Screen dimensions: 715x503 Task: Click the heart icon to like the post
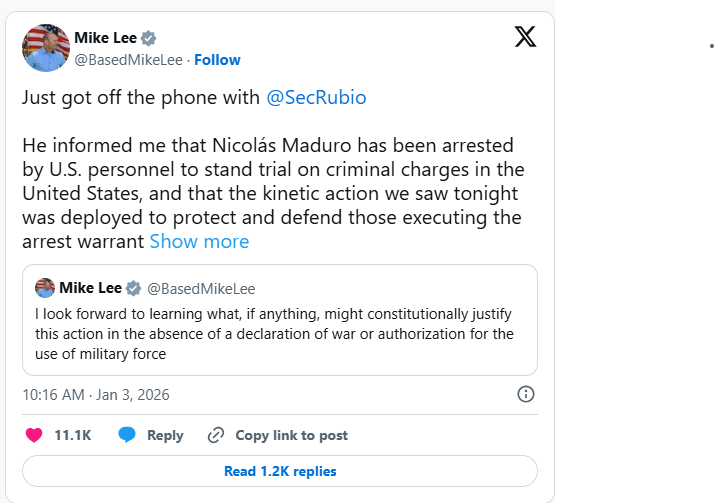[34, 435]
